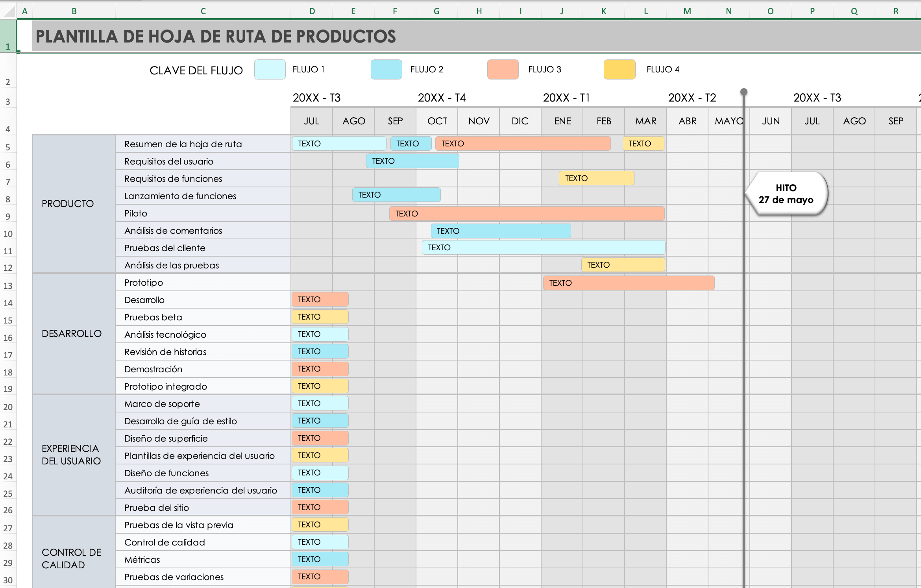Screen dimensions: 921x588
Task: Select the Requisitos del usuario blue bar
Action: [412, 161]
